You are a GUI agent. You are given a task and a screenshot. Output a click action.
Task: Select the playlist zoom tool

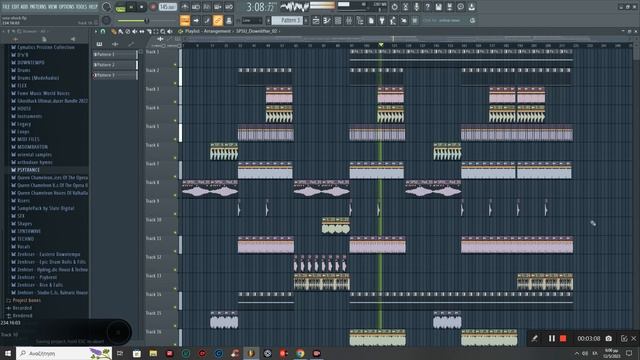pos(163,31)
